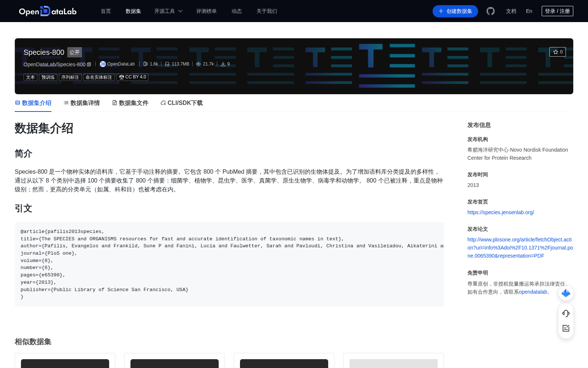The width and height of the screenshot is (588, 368).
Task: Click the OpenDataLab logo
Action: click(48, 11)
